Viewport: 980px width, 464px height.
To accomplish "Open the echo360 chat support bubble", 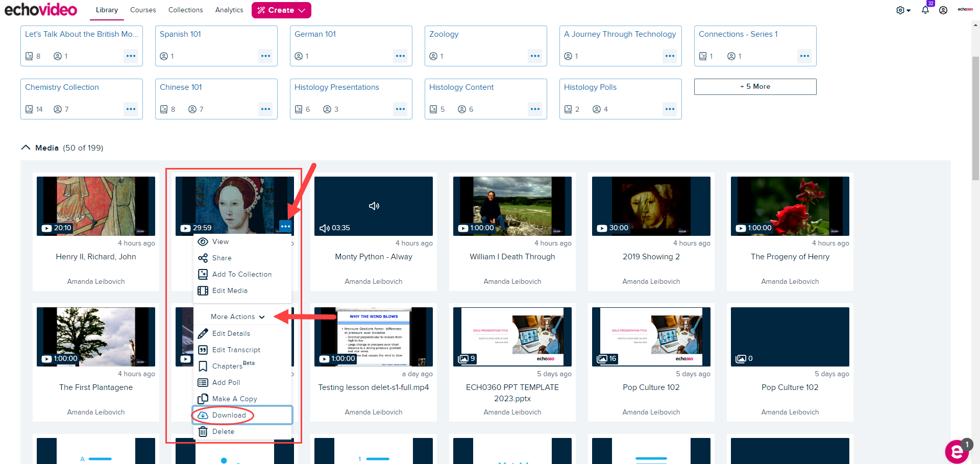I will tap(957, 451).
